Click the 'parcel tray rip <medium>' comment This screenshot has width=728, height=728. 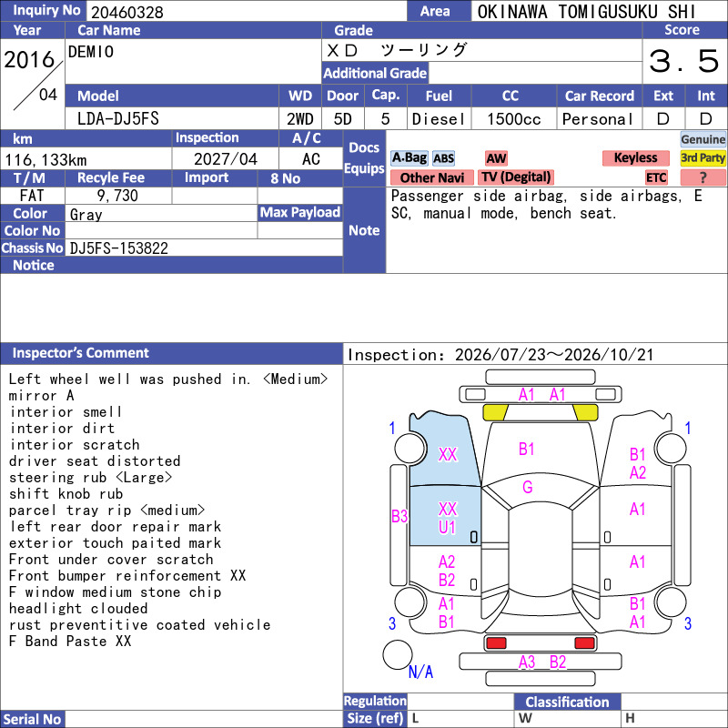(x=106, y=511)
